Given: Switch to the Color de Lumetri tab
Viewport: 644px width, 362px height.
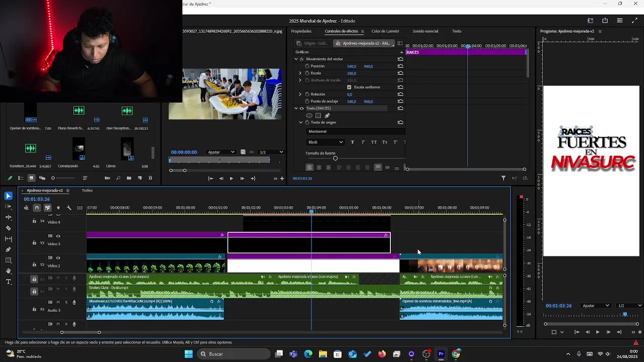Looking at the screenshot, I should (385, 31).
